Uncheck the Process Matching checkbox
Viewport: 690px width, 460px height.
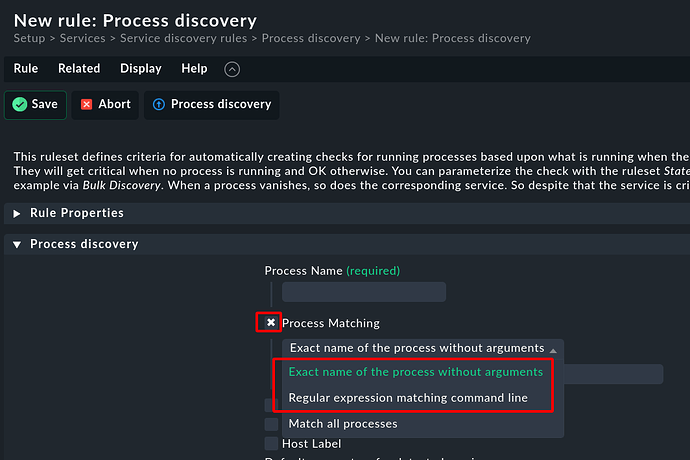click(x=271, y=323)
